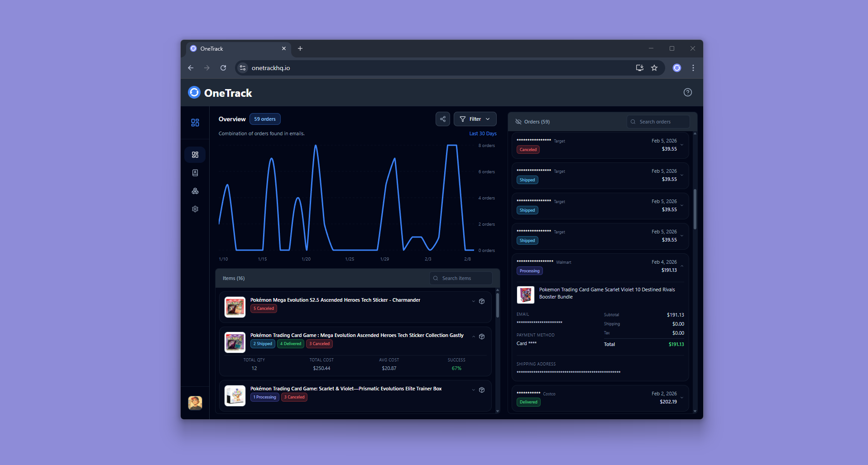Close the OneTrack browser tab

[x=284, y=49]
